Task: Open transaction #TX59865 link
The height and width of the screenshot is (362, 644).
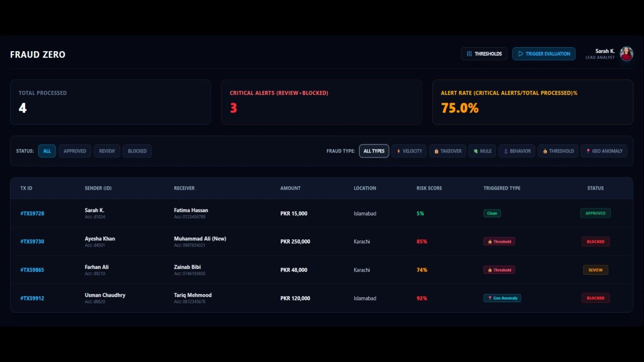Action: (x=32, y=270)
